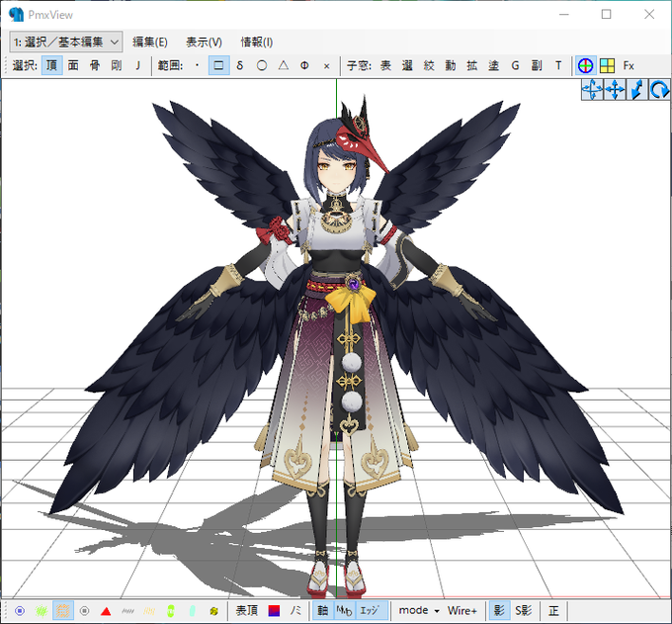Screen dimensions: 672x624
Task: Toggle vertex display (blue circle icon)
Action: [20, 611]
